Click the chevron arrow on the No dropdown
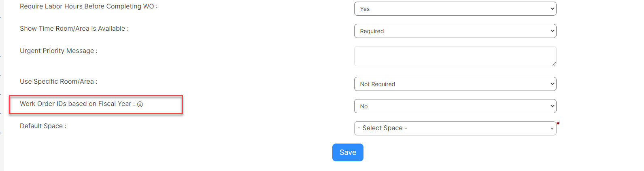644x171 pixels. (x=553, y=106)
